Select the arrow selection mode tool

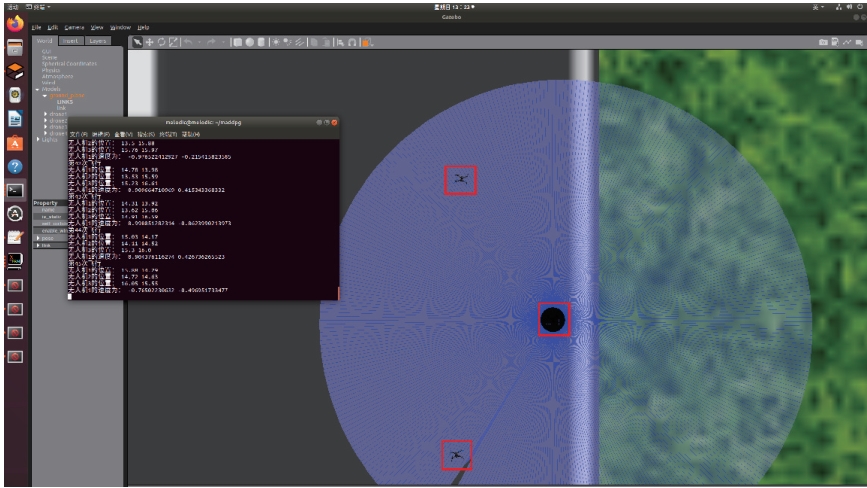click(137, 42)
